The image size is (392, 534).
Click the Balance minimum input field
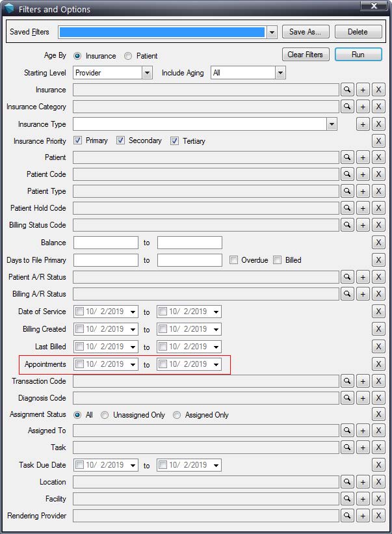106,243
